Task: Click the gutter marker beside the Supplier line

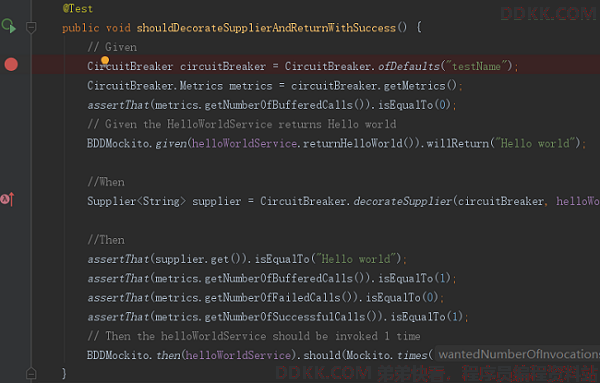Action: pos(8,199)
